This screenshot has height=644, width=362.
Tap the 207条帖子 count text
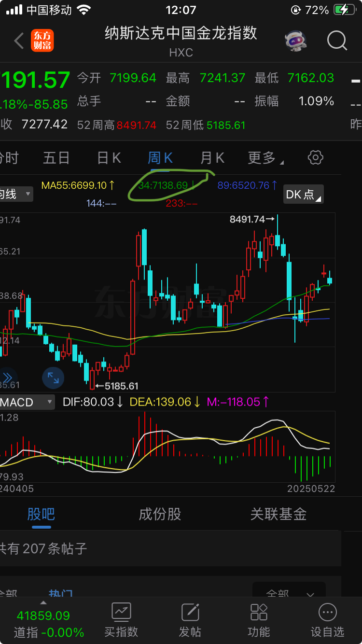tap(55, 548)
